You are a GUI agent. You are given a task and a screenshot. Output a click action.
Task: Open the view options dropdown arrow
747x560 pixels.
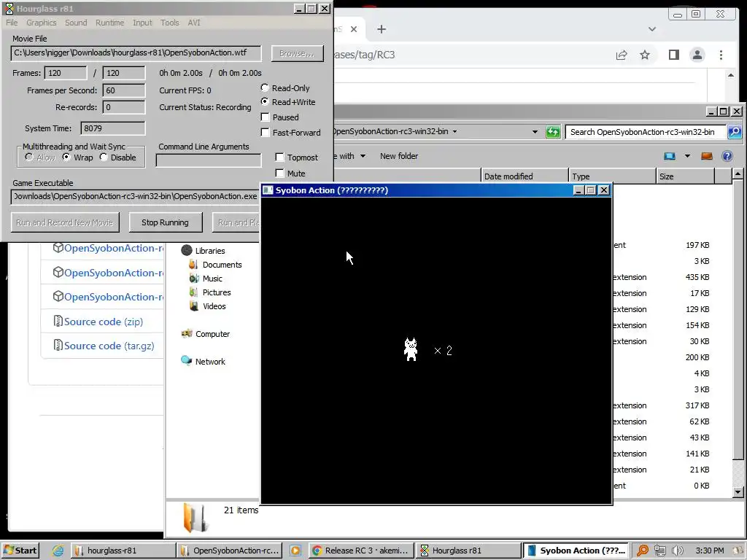pos(687,156)
